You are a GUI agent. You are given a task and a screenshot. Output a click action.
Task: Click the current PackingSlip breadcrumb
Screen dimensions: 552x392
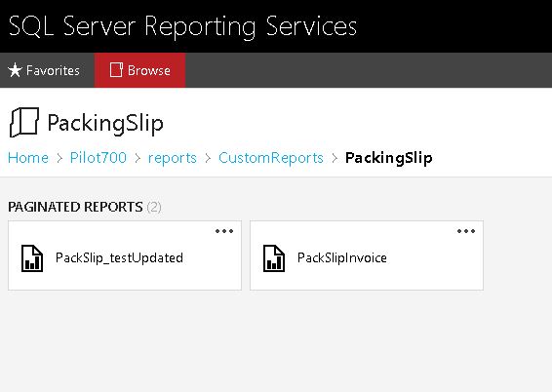pyautogui.click(x=389, y=158)
